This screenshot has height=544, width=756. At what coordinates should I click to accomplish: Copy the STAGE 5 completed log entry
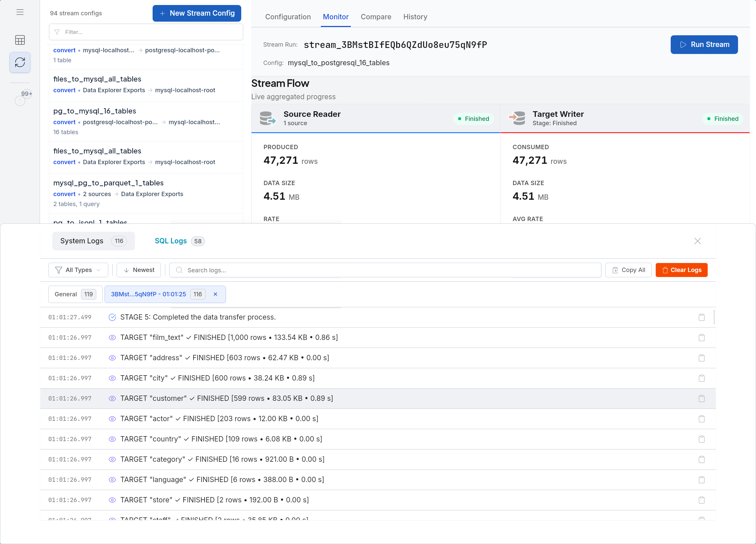(702, 317)
